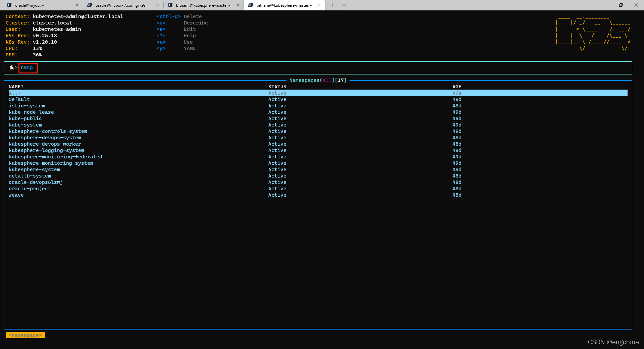Close the oracle@myoci:~ tab
The image size is (644, 349).
(x=77, y=5)
